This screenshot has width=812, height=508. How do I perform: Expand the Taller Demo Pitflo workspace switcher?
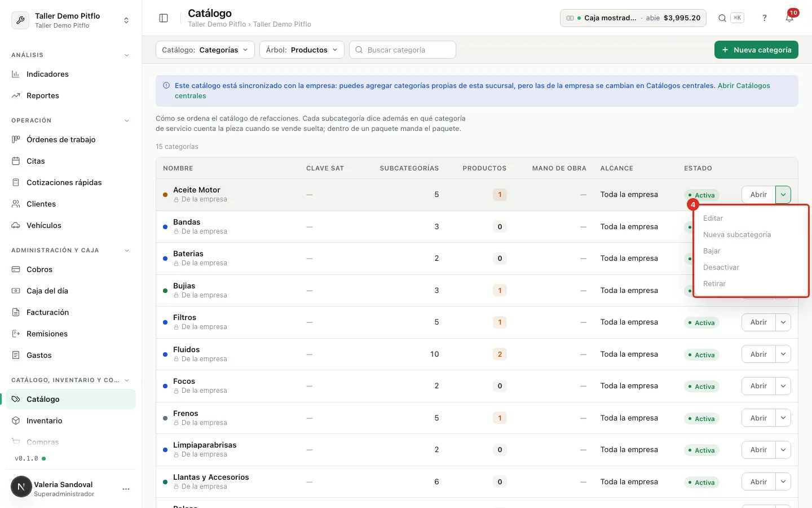point(70,20)
